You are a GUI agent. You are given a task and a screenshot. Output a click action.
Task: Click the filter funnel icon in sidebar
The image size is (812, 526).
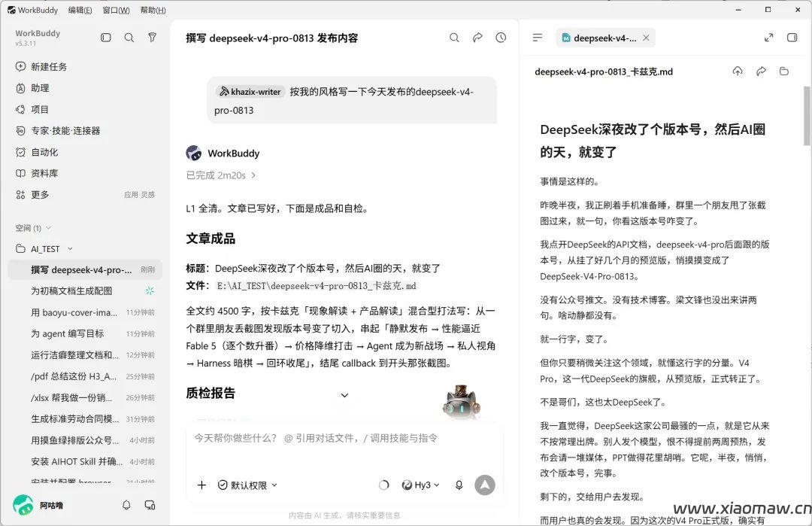click(152, 38)
